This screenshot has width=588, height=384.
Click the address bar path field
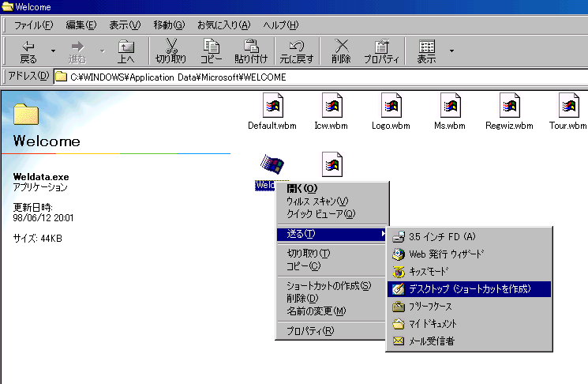point(321,77)
